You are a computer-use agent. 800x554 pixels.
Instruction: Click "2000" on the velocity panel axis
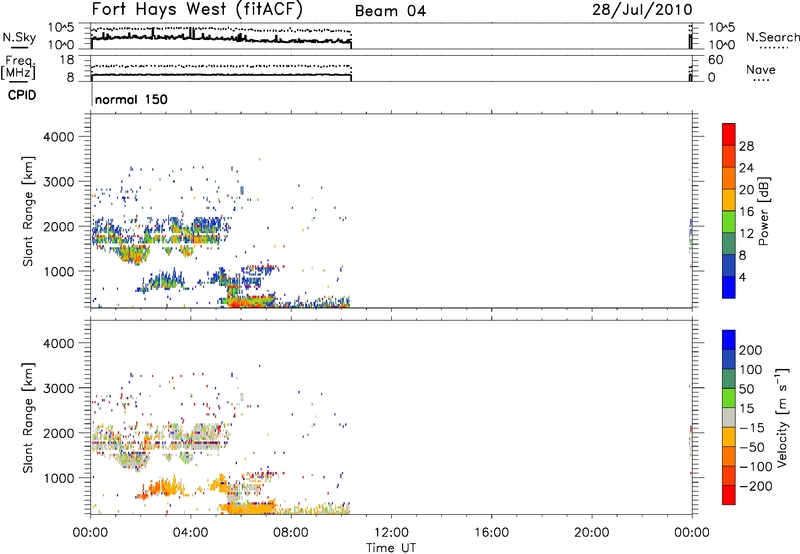(x=59, y=433)
